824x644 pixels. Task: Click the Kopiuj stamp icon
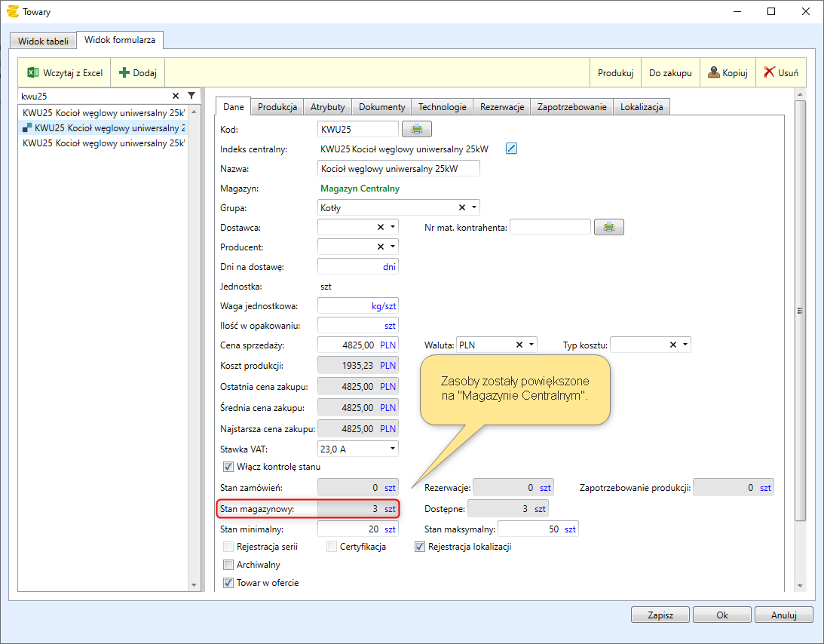[x=713, y=73]
